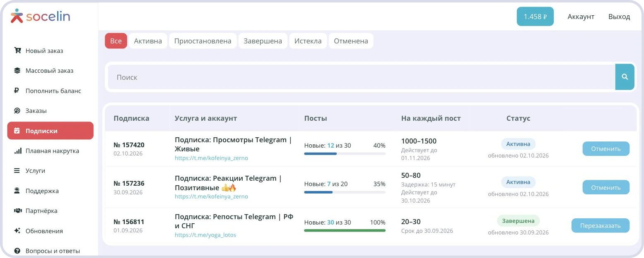Click Отменить for subscription № 157420

coord(606,149)
